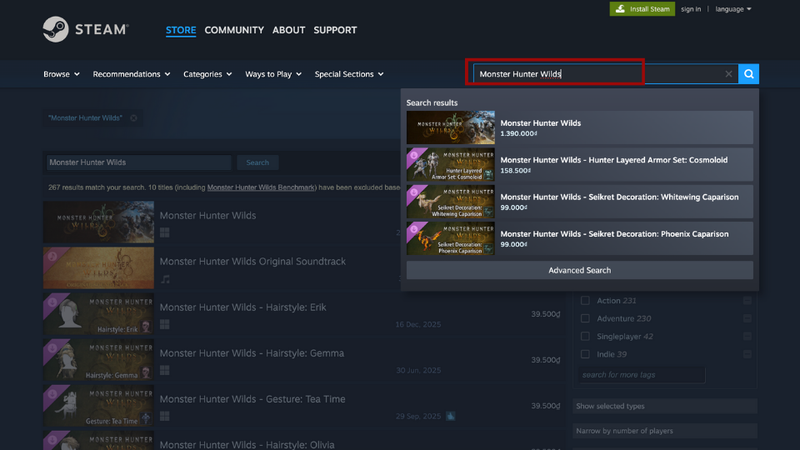Open the Hairstyle: Erik thumbnail

click(98, 314)
